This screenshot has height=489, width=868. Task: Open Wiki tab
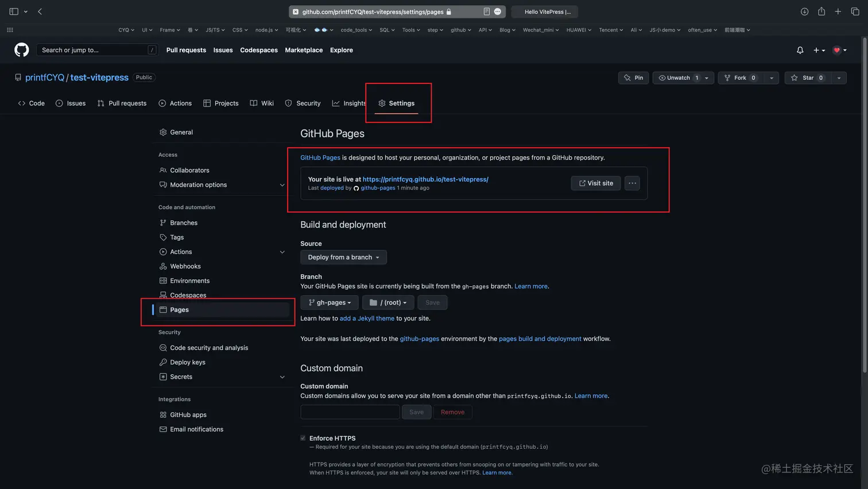click(262, 103)
